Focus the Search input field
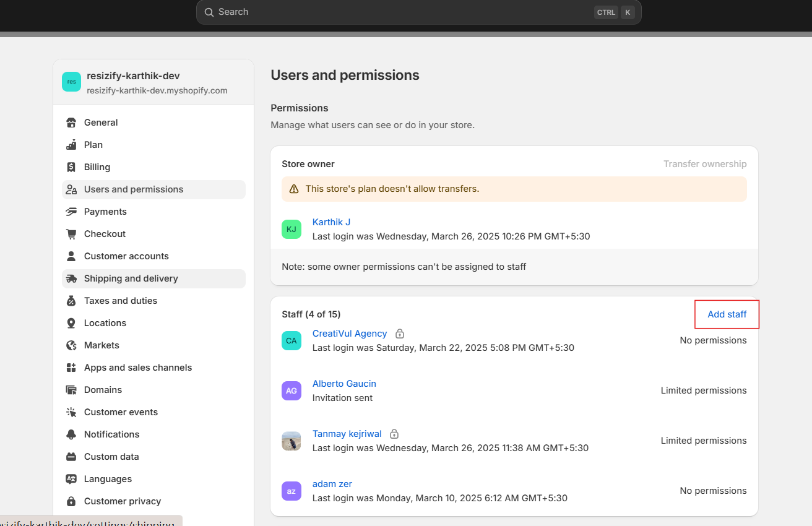 pyautogui.click(x=402, y=12)
